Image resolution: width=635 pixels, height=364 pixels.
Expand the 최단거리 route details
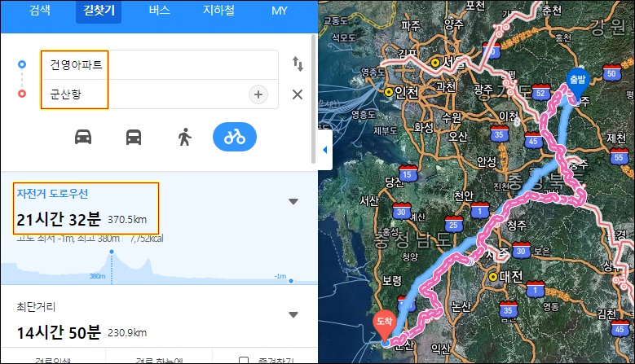click(x=293, y=314)
